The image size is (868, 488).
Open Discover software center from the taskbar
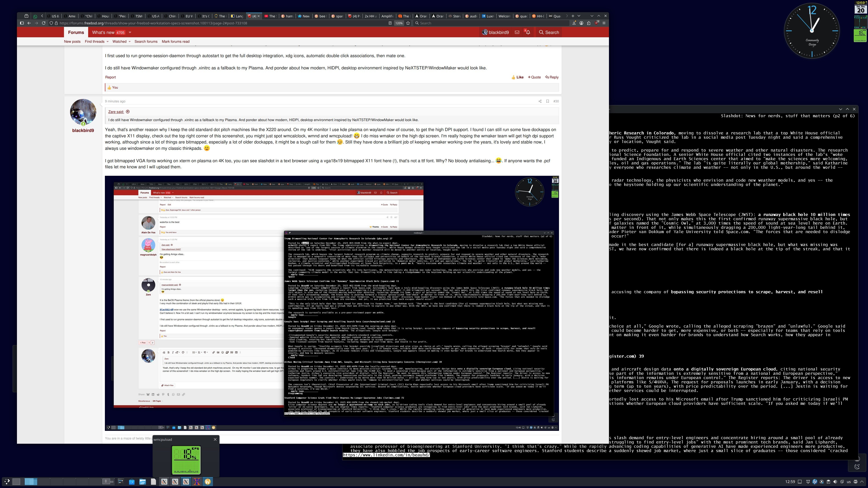click(x=132, y=482)
